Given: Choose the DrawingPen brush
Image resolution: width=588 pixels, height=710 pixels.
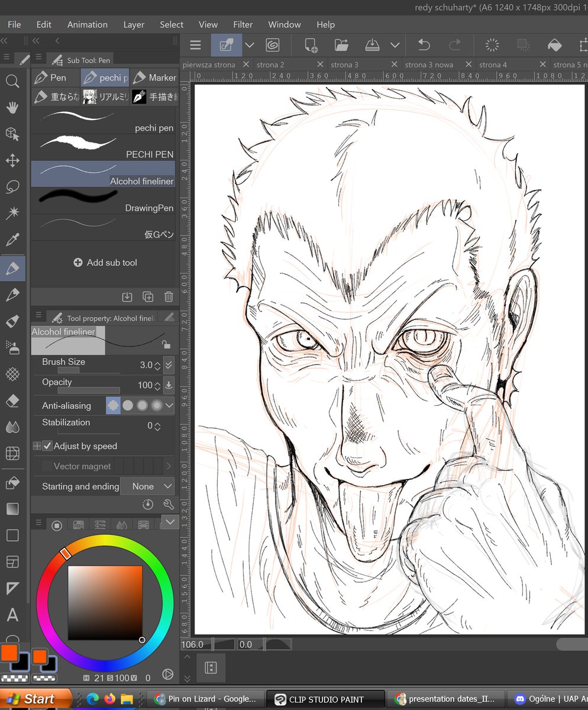Looking at the screenshot, I should pos(104,201).
